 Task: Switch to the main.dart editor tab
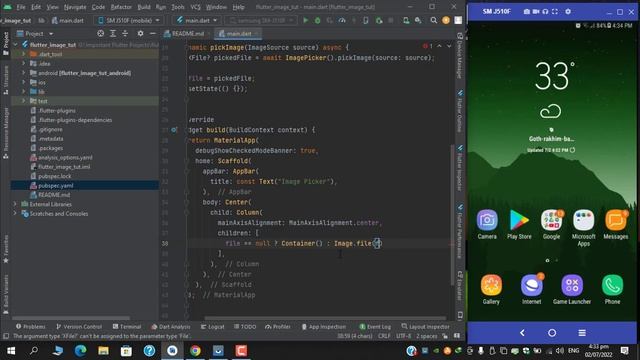238,33
